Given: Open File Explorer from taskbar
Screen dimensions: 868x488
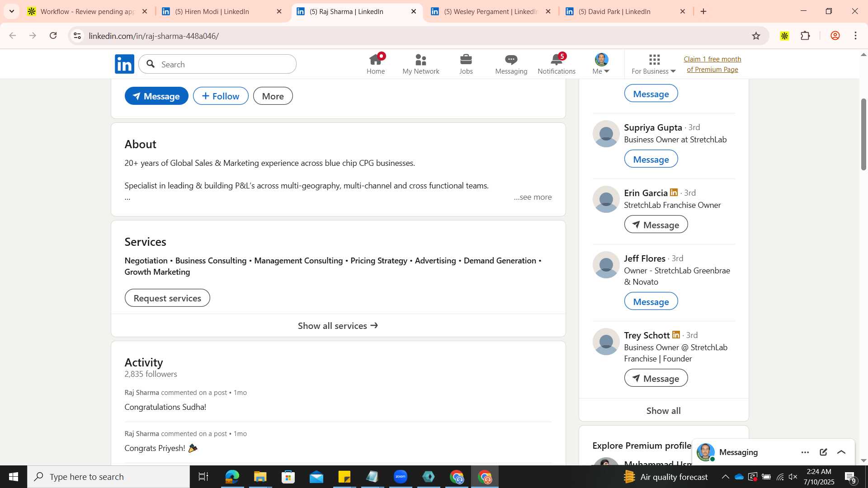Looking at the screenshot, I should (260, 477).
